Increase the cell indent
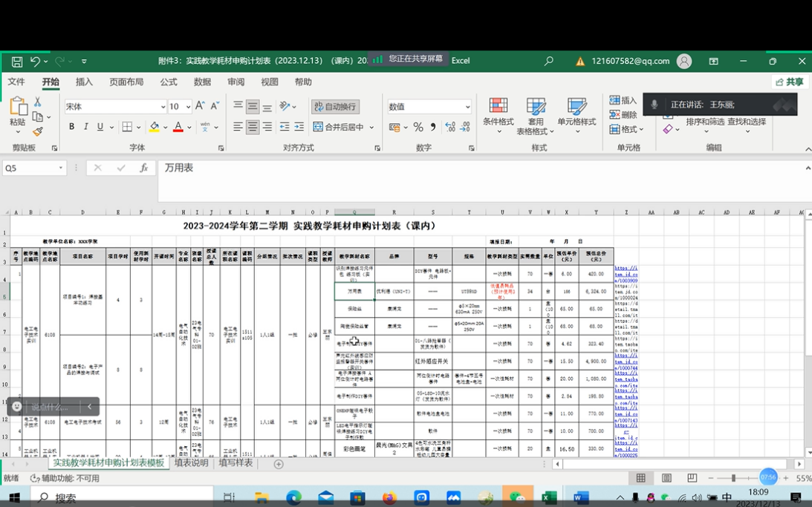The width and height of the screenshot is (812, 507). (x=299, y=127)
